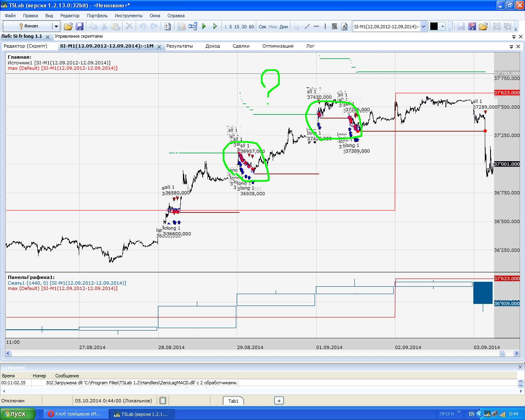Add a new workspace tab with the plus button
The height and width of the screenshot is (420, 525).
pos(279,401)
